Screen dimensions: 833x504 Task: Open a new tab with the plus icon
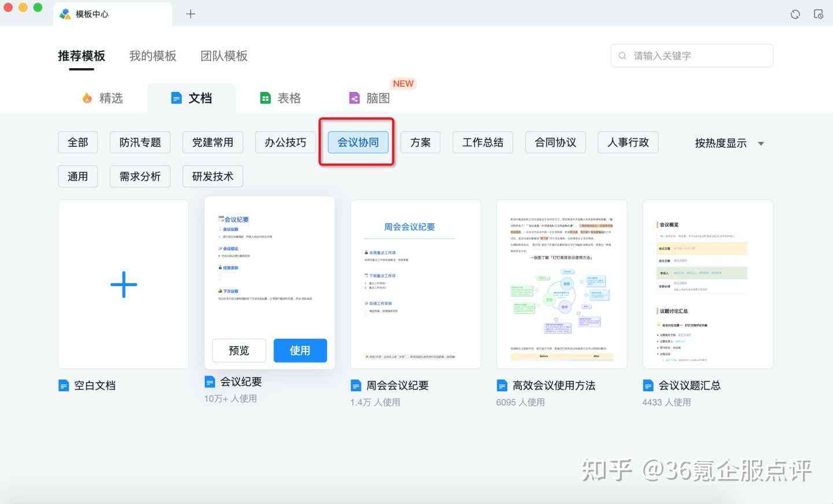pyautogui.click(x=190, y=14)
